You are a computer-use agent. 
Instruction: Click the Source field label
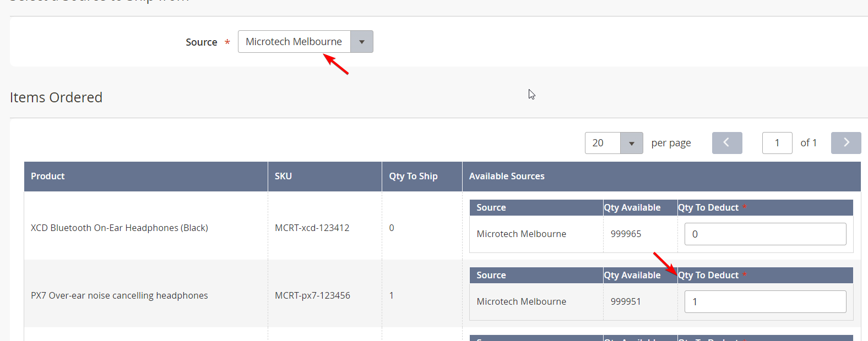pos(202,42)
